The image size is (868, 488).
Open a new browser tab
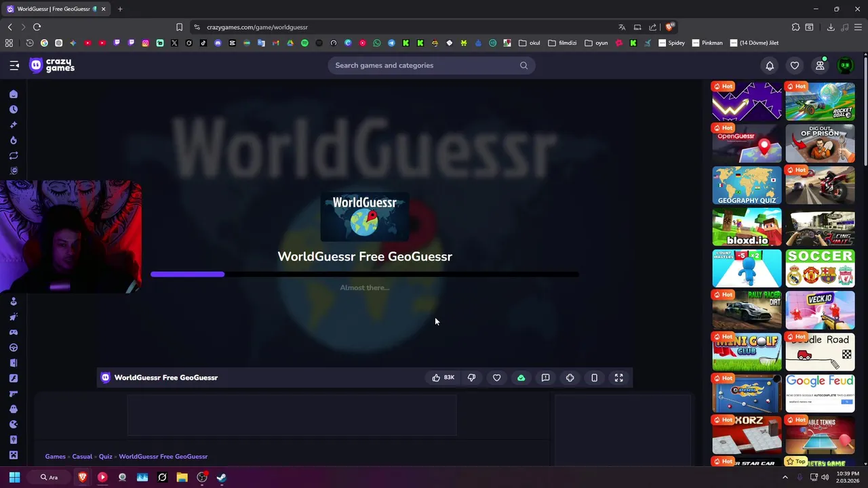pyautogui.click(x=120, y=9)
